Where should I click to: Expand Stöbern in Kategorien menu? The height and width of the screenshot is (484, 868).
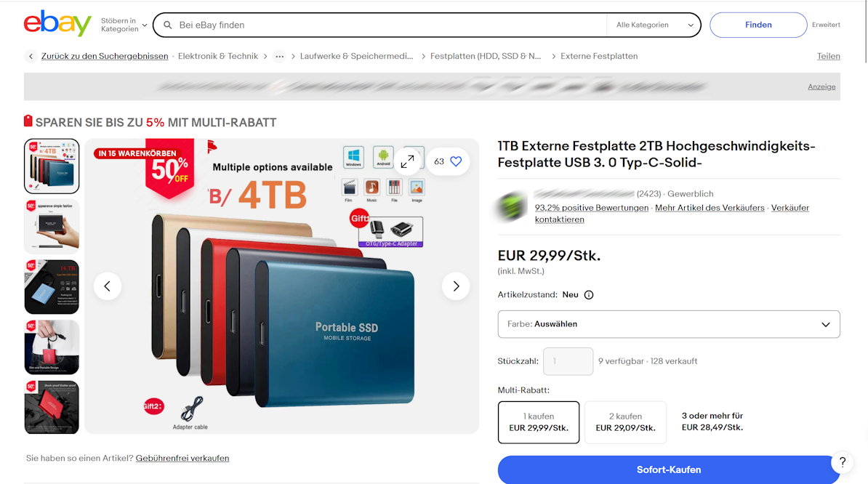click(124, 25)
